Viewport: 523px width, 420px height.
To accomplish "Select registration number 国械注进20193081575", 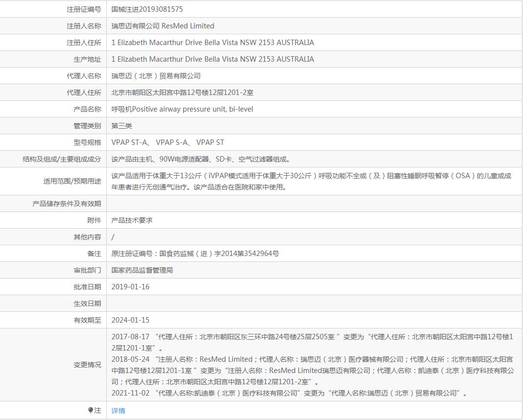I will (147, 9).
